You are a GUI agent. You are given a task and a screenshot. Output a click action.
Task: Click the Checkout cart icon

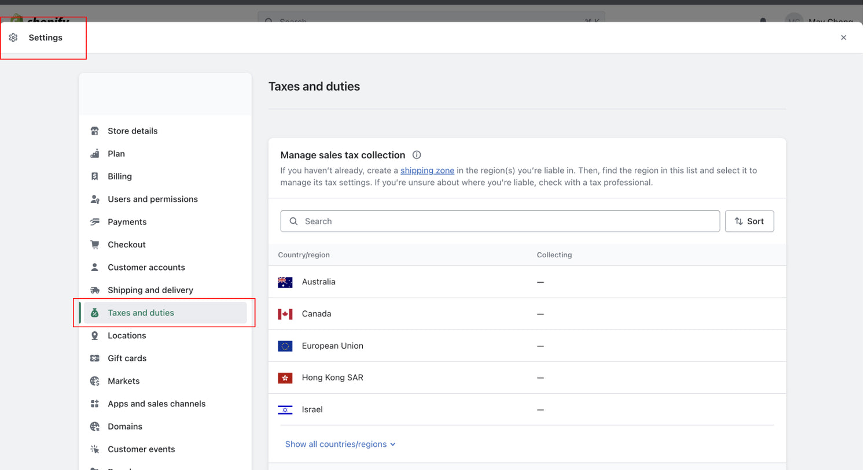[95, 245]
